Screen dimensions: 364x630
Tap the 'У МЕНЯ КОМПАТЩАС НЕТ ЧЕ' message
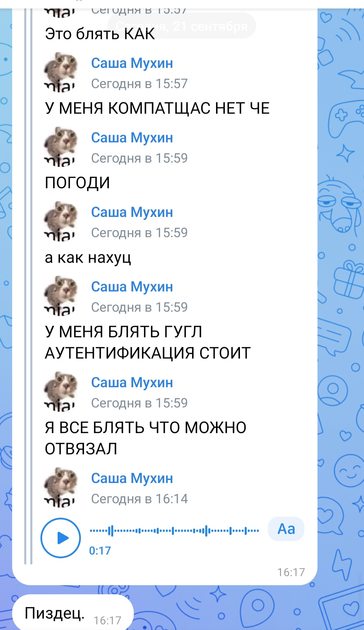[x=157, y=108]
